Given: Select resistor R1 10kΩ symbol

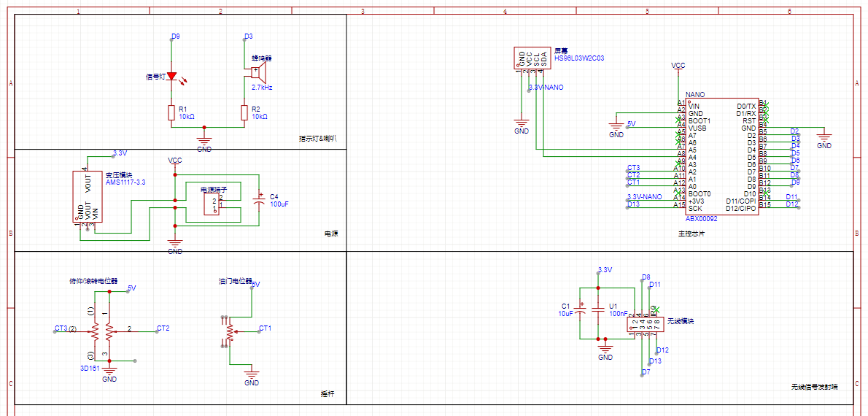Looking at the screenshot, I should 171,112.
